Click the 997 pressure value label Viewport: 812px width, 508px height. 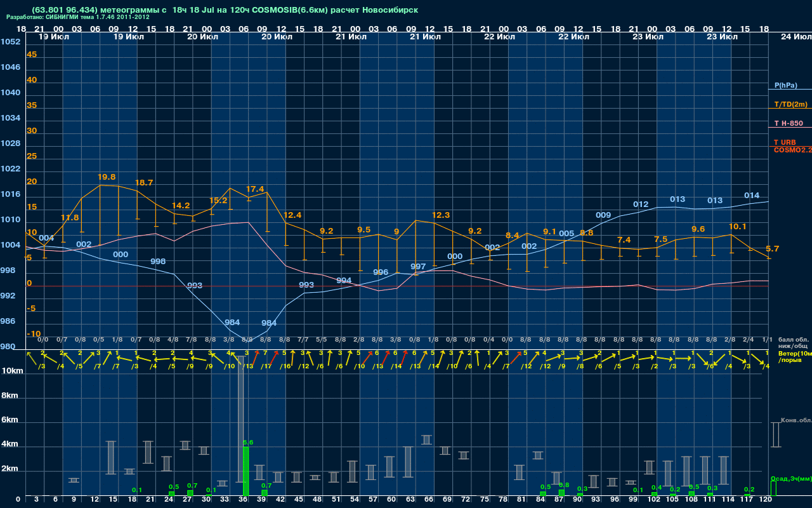point(418,267)
